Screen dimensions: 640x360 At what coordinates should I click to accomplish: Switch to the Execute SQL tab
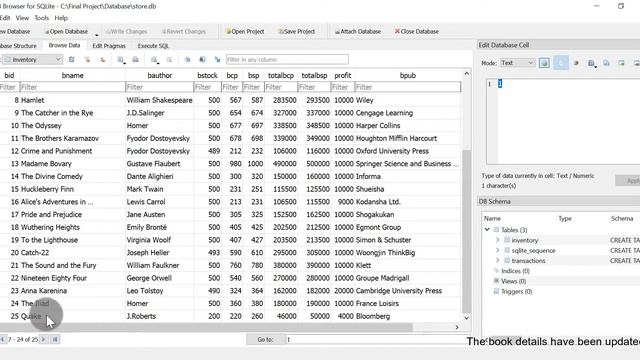coord(153,46)
